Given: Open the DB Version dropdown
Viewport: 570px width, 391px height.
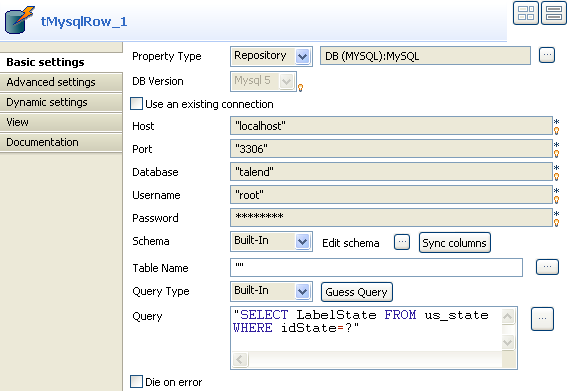Looking at the screenshot, I should pyautogui.click(x=286, y=81).
